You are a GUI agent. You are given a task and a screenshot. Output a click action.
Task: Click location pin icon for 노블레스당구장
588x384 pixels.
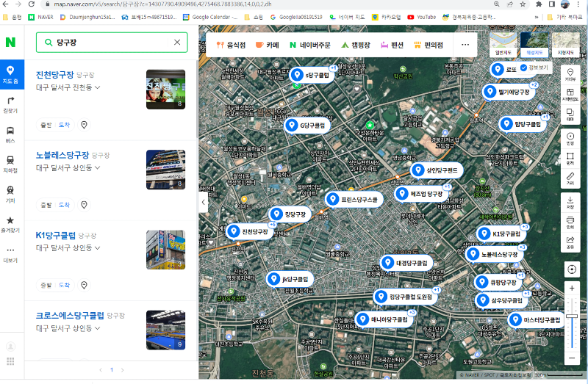(84, 205)
